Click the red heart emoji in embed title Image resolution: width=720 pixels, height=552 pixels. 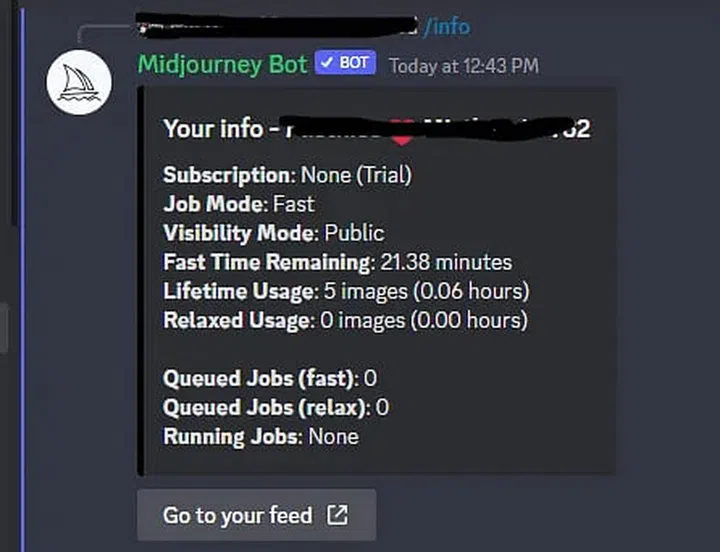(401, 131)
